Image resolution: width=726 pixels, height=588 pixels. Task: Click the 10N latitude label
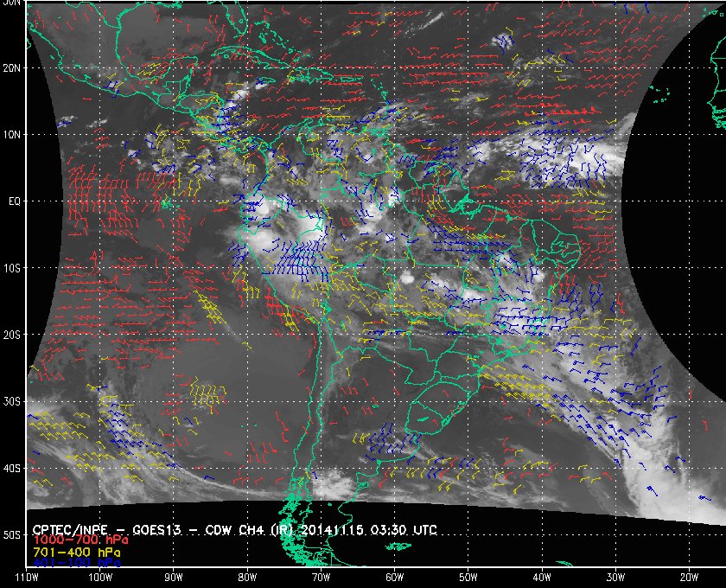(x=11, y=135)
